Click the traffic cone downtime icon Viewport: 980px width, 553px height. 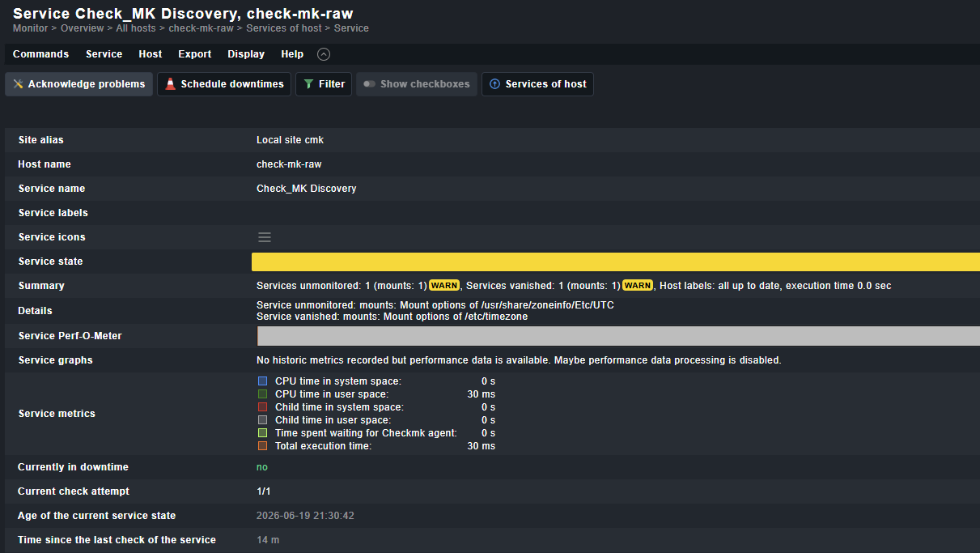(x=170, y=84)
